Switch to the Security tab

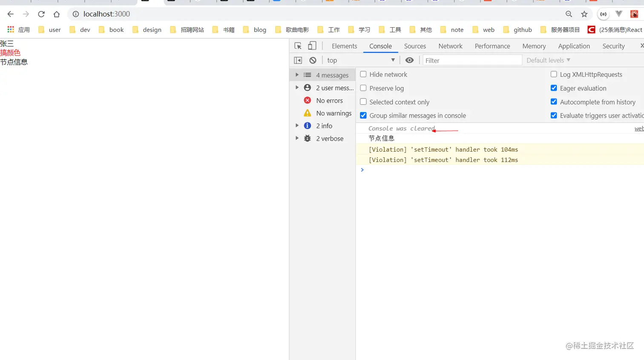pos(613,46)
